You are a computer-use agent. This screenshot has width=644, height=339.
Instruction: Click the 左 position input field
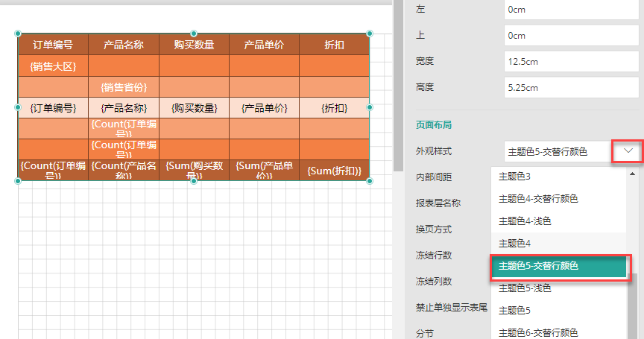pyautogui.click(x=571, y=10)
